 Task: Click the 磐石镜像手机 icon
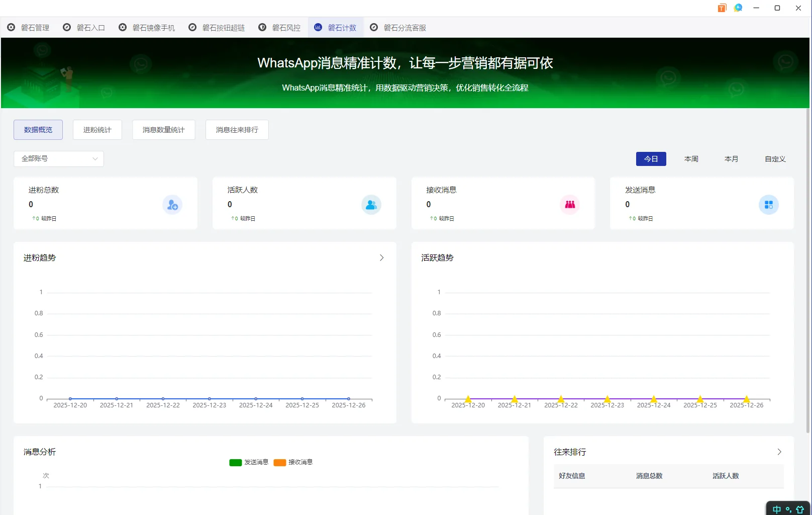[x=122, y=27]
